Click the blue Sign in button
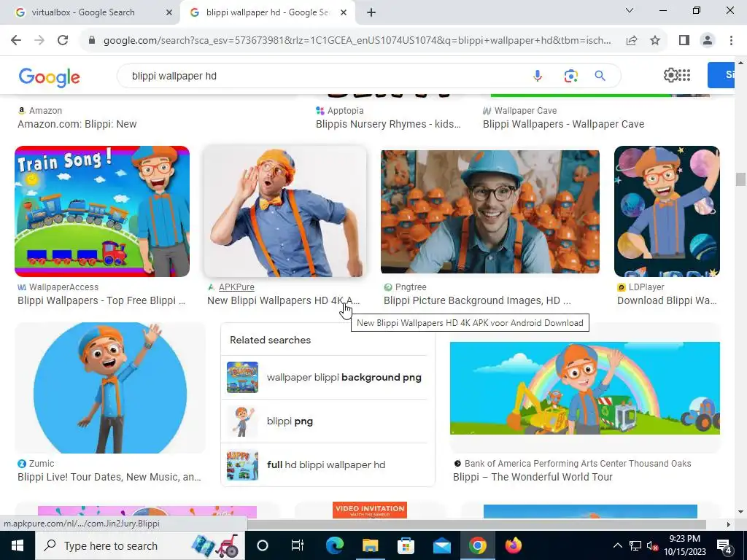This screenshot has height=560, width=747. (x=721, y=75)
